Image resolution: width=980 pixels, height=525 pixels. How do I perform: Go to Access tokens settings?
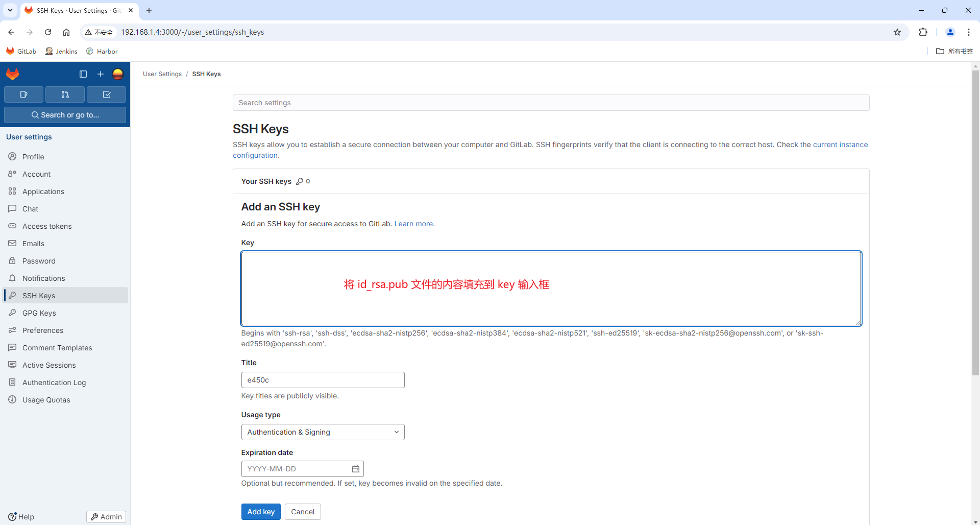[47, 226]
